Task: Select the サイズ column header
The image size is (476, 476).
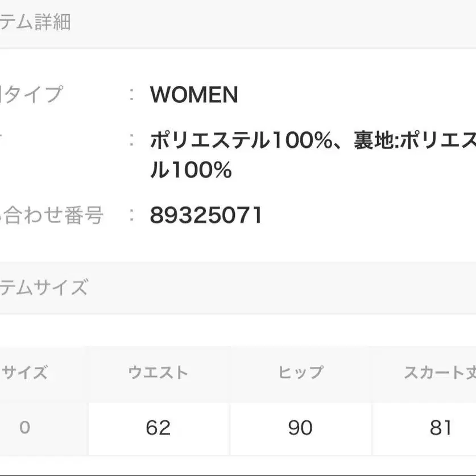Action: click(24, 373)
